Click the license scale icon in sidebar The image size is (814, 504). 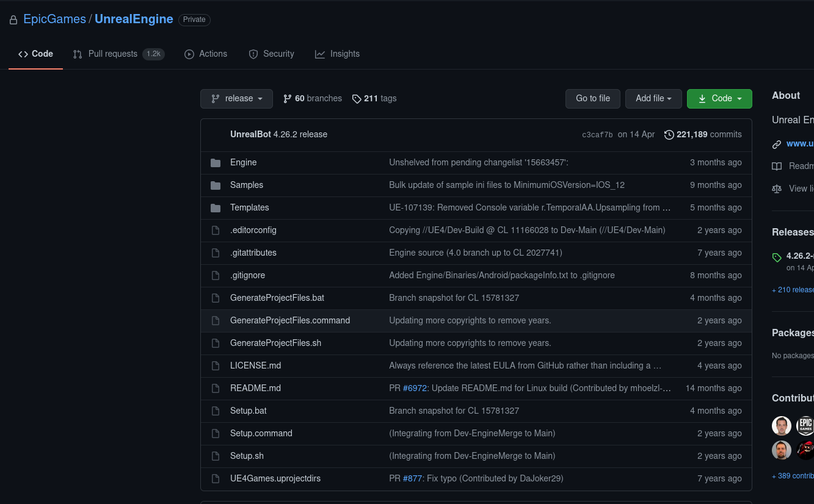click(x=777, y=189)
